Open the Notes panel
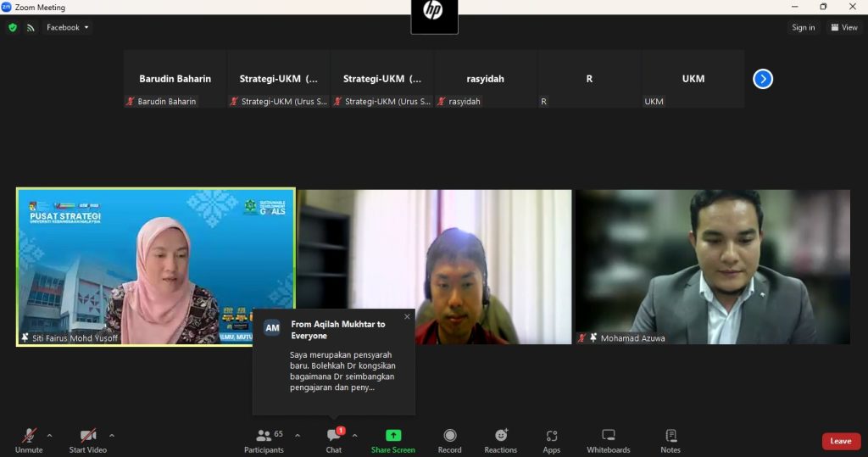This screenshot has width=868, height=457. (670, 439)
